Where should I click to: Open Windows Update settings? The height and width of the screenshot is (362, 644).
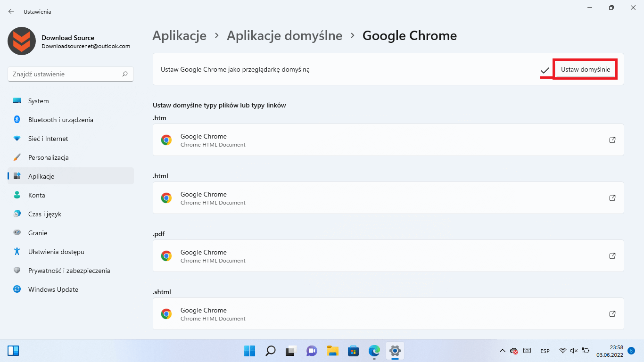click(x=71, y=289)
